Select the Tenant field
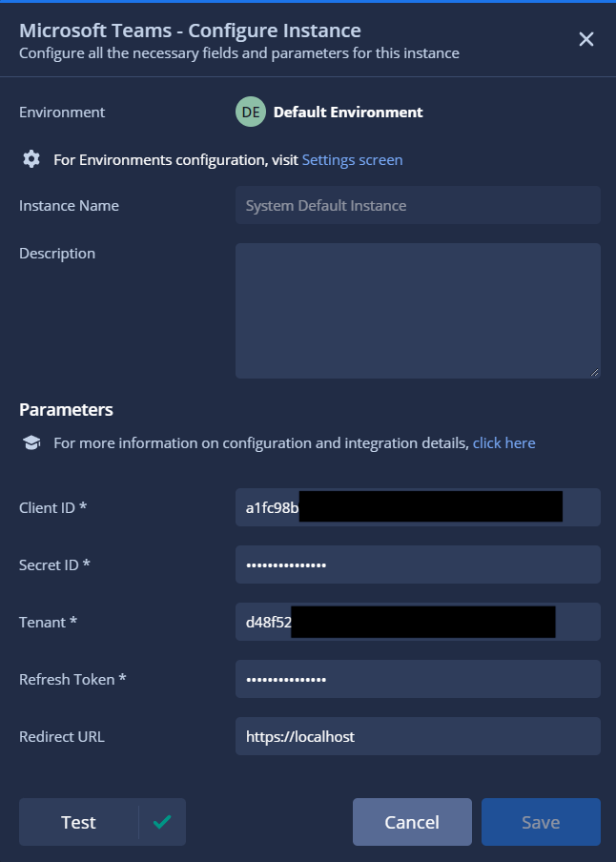616x862 pixels. tap(418, 622)
